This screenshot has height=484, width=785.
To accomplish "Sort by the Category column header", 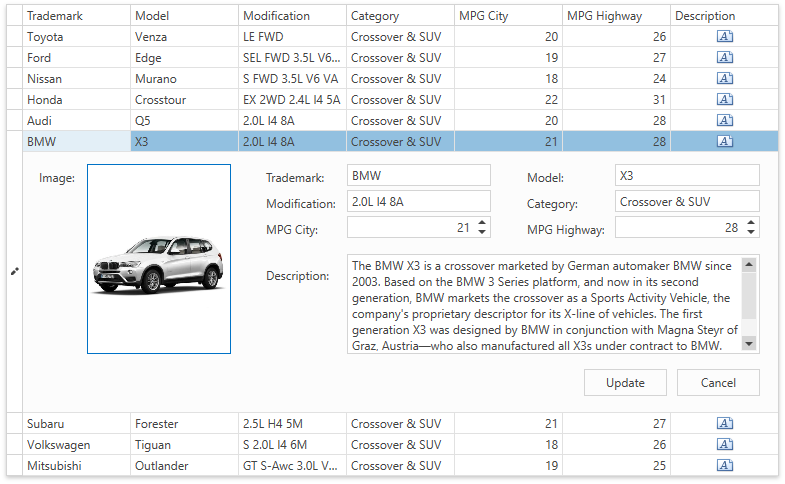I will pyautogui.click(x=401, y=16).
